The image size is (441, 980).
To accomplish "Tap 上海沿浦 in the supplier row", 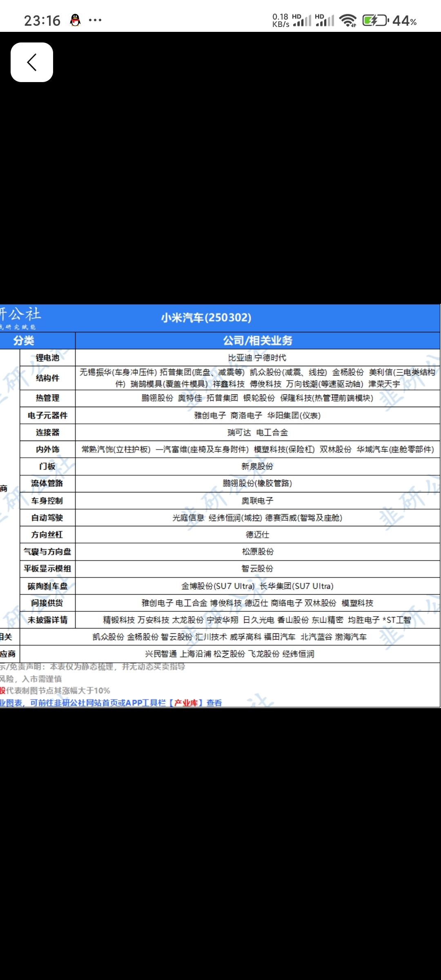I will (196, 654).
